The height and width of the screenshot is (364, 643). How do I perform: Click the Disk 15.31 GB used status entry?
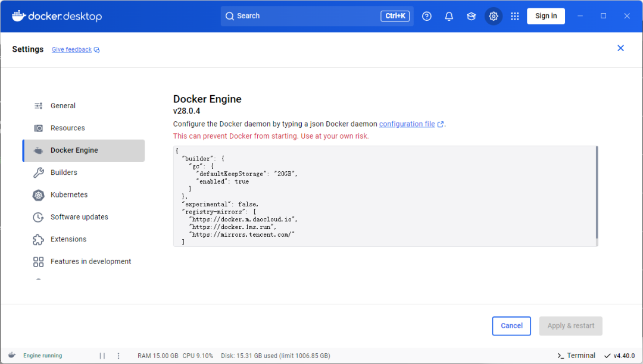point(276,356)
